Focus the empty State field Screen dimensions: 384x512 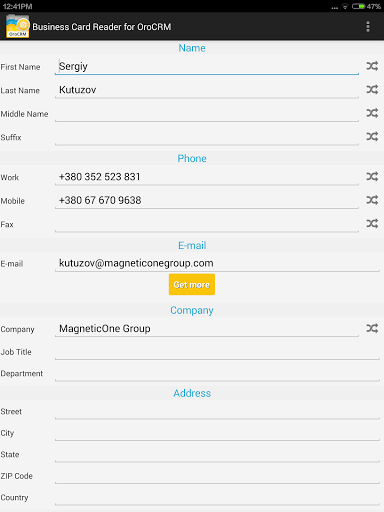pos(217,454)
